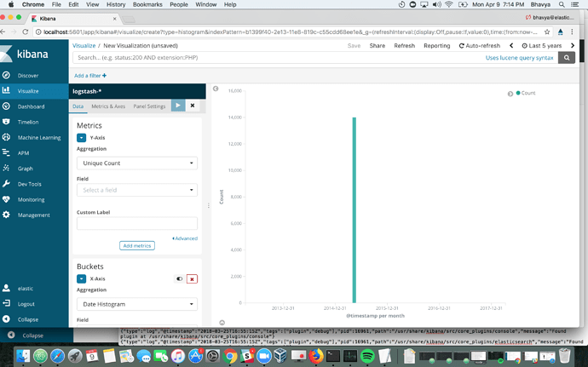
Task: Open the Auto-refresh options
Action: (480, 46)
